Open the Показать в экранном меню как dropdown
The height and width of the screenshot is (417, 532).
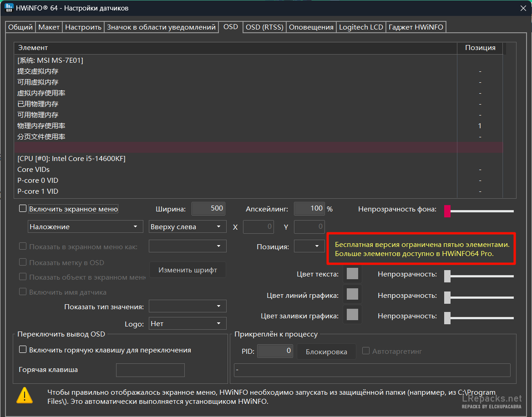(x=187, y=246)
